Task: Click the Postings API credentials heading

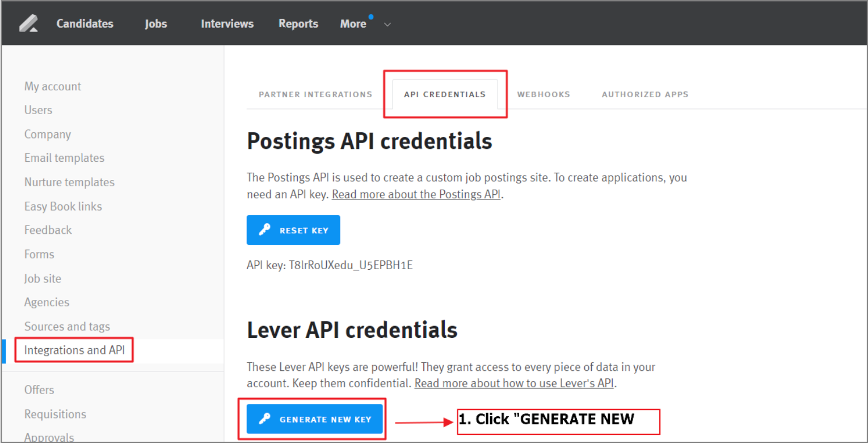Action: [x=369, y=141]
